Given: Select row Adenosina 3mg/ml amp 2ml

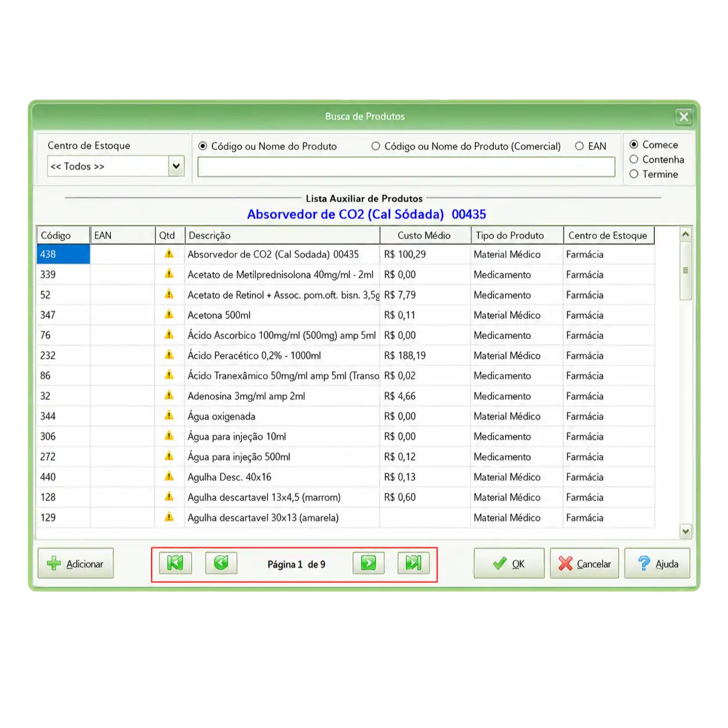Looking at the screenshot, I should (x=345, y=396).
